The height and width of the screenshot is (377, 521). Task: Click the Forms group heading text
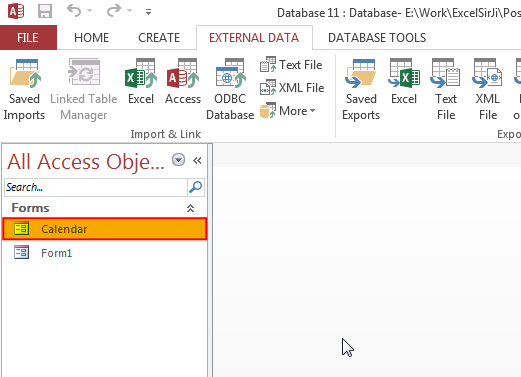30,208
